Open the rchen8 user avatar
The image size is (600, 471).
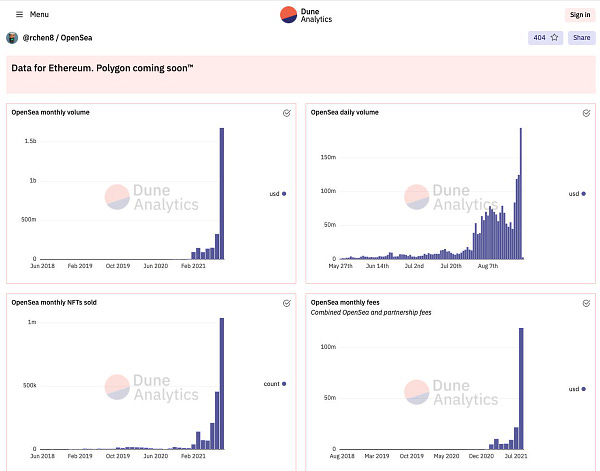pos(12,38)
